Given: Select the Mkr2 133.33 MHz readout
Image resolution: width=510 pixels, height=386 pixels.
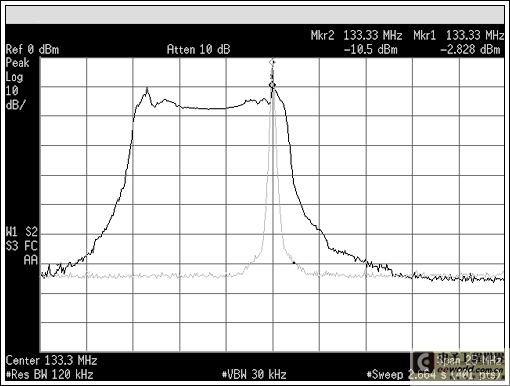Looking at the screenshot, I should point(356,35).
